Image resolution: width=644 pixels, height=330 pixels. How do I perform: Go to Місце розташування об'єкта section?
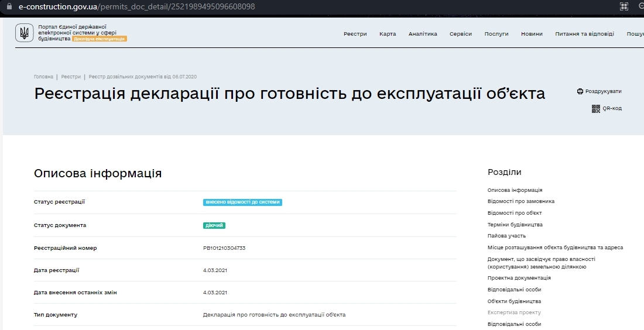555,247
